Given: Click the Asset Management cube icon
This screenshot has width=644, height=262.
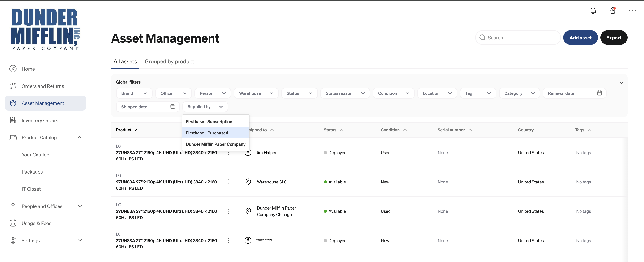Looking at the screenshot, I should (x=13, y=103).
